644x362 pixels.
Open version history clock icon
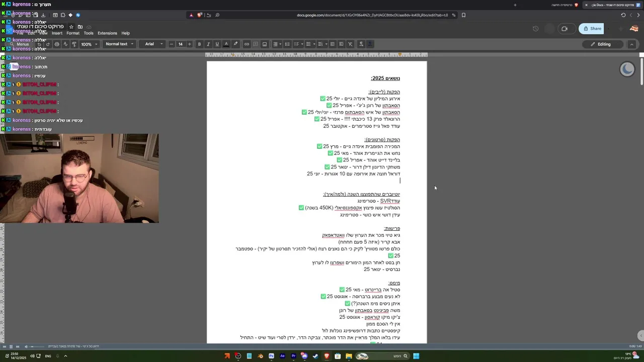click(535, 29)
